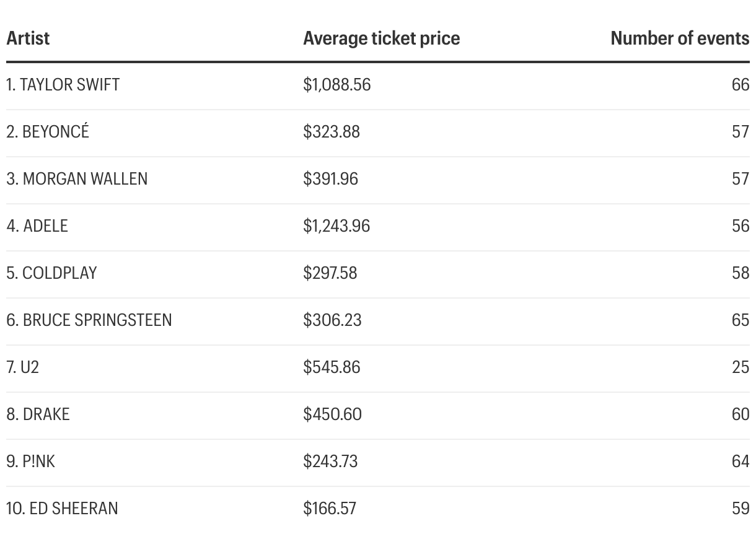This screenshot has width=756, height=539.
Task: Click the U2 artist cell
Action: [x=23, y=367]
